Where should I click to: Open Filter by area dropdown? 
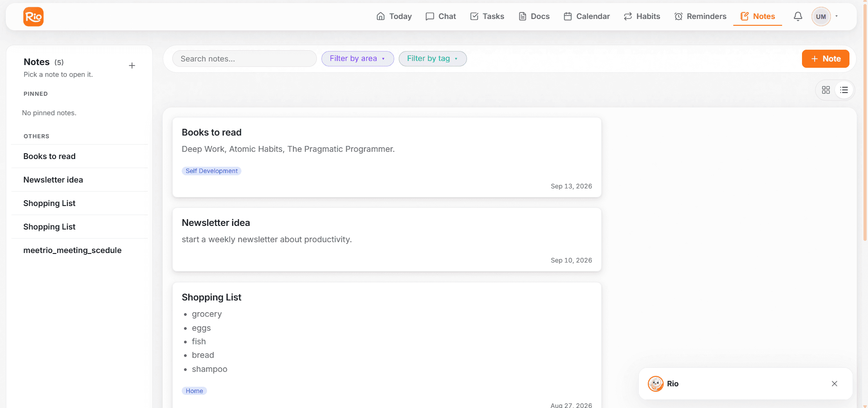[x=358, y=59]
